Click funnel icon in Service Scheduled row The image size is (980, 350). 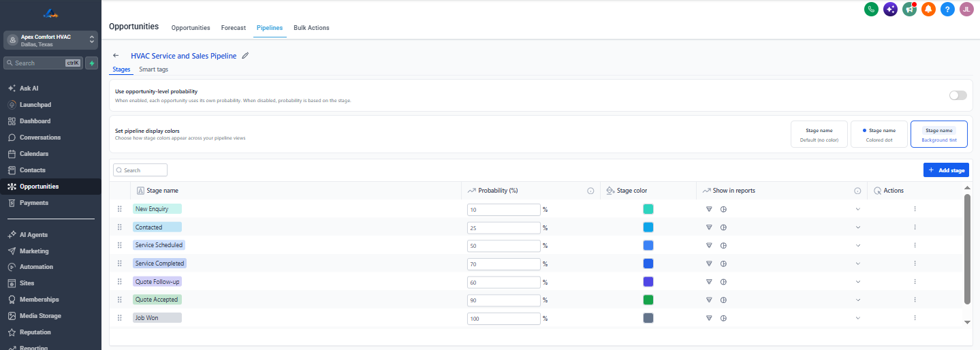pyautogui.click(x=709, y=245)
